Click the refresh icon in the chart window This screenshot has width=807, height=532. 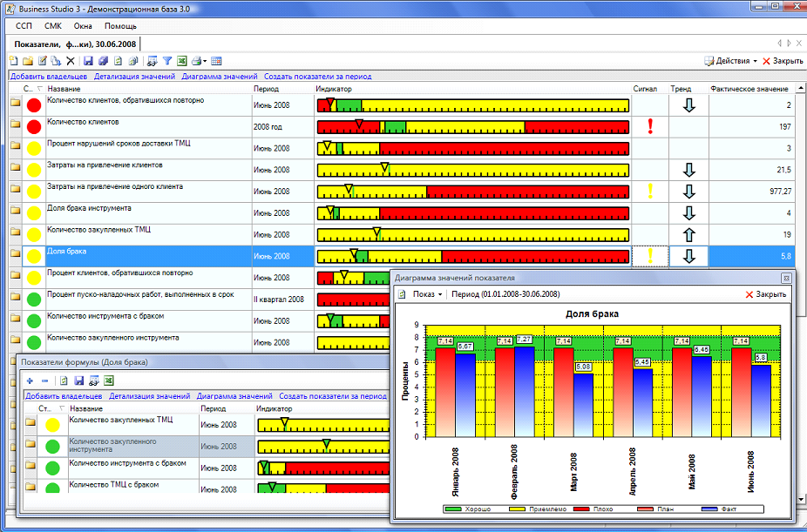click(403, 294)
